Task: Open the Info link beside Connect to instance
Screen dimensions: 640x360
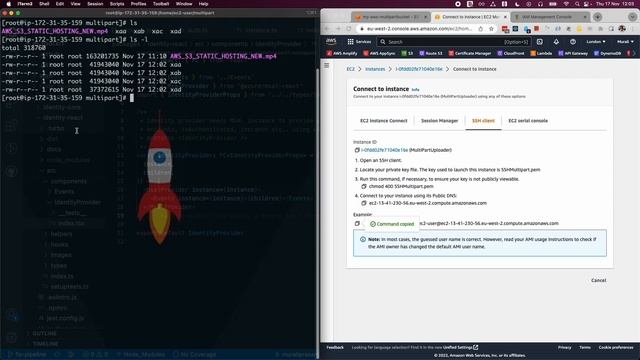Action: [415, 89]
